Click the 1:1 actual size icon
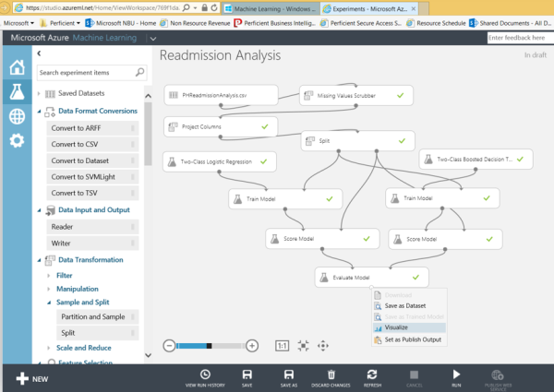 click(x=282, y=346)
